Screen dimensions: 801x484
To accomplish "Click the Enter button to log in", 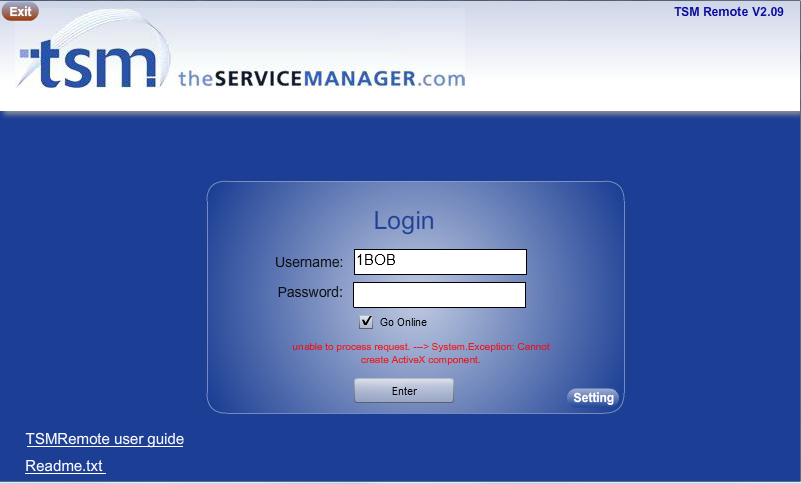I will (404, 390).
